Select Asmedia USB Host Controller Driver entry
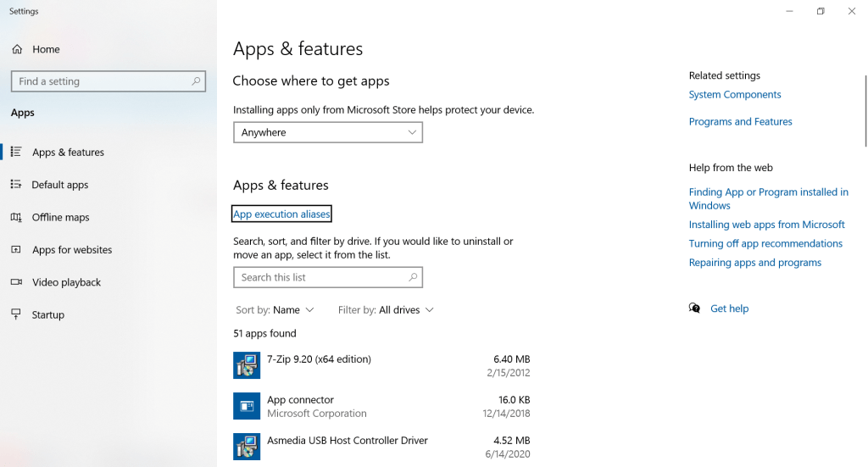Image resolution: width=868 pixels, height=467 pixels. [348, 441]
